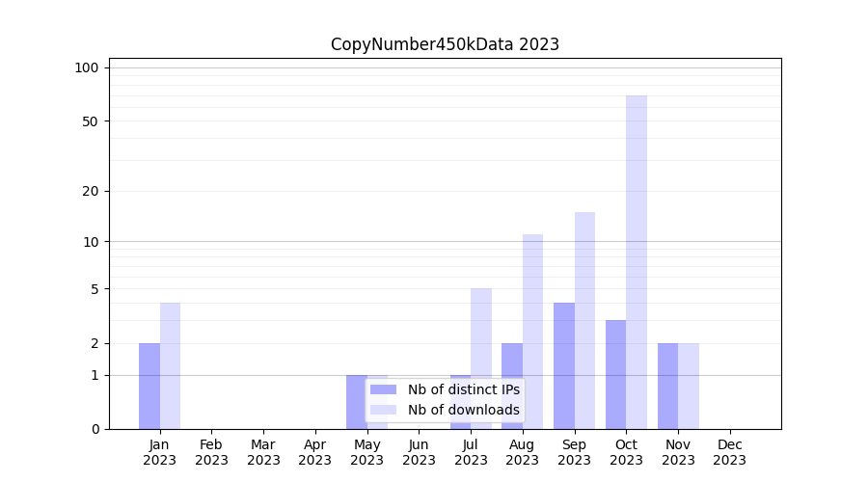Click the 100 tick label on y-axis
868x482 pixels.
(87, 67)
